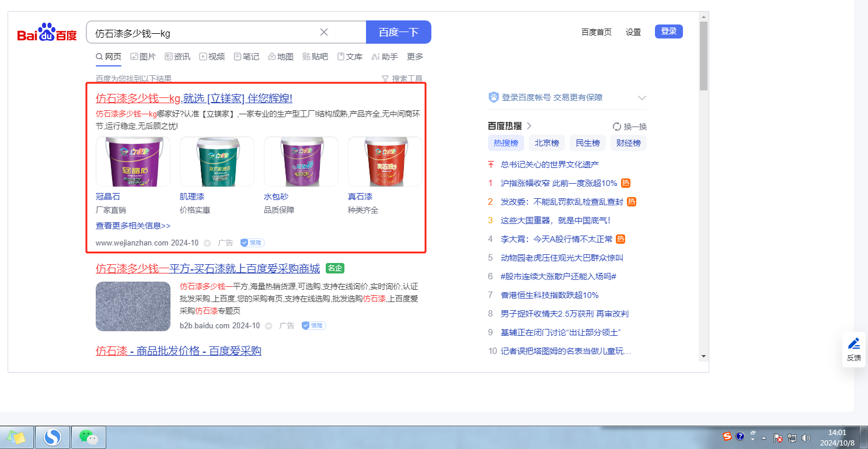
Task: Click the 登录 login button
Action: (x=669, y=31)
